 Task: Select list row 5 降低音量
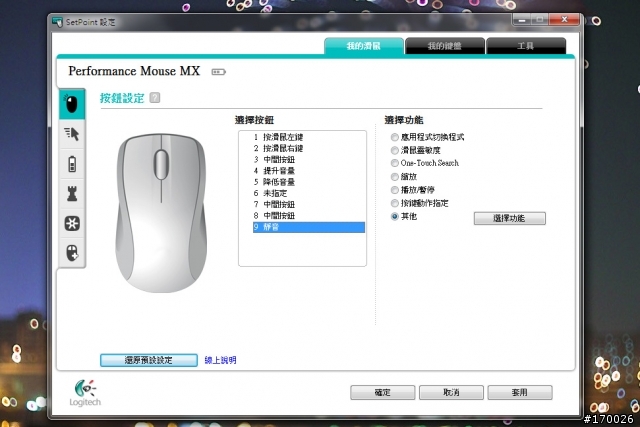click(x=309, y=182)
